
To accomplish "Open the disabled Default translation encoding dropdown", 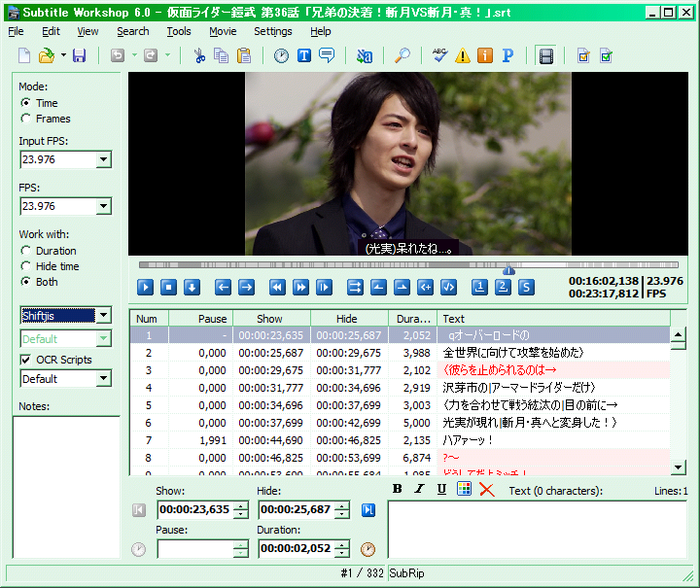I will (x=104, y=338).
